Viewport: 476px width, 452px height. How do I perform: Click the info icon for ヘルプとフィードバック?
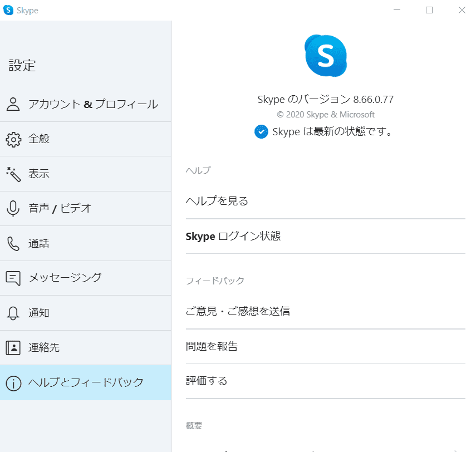click(x=13, y=382)
